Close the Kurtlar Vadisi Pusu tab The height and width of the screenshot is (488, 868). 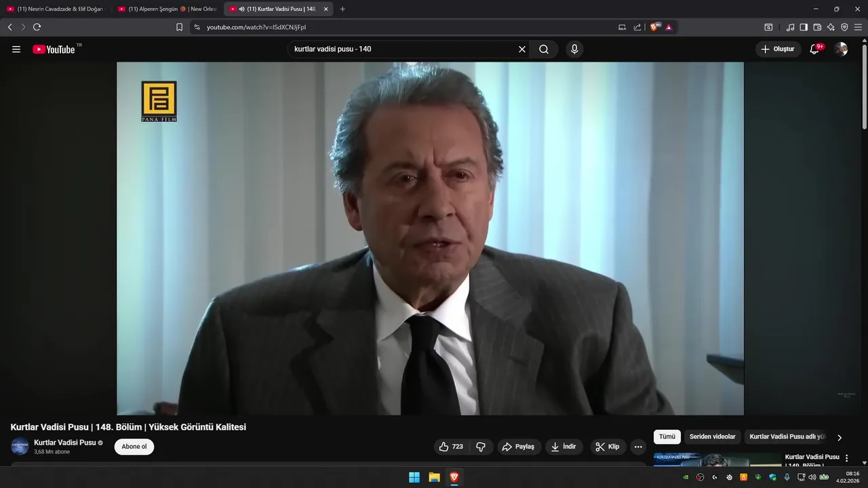(x=325, y=9)
